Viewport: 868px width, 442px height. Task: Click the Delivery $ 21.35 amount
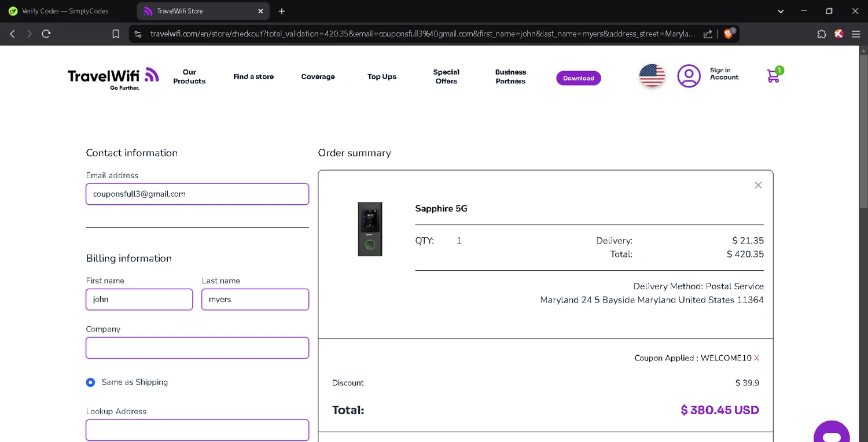[x=748, y=241]
